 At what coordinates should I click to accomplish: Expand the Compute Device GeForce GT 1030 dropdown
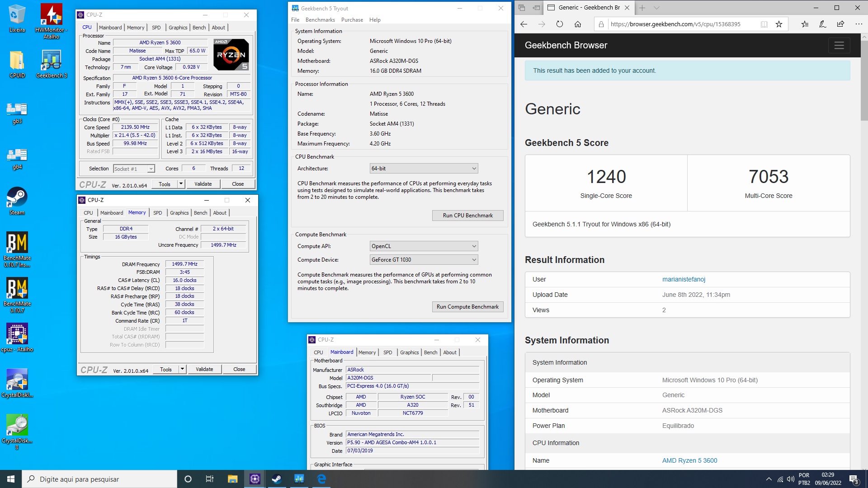[424, 260]
